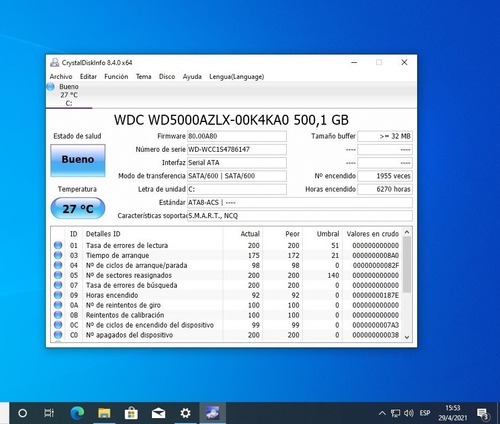Click the scroll down arrow of SMART list

coord(407,337)
